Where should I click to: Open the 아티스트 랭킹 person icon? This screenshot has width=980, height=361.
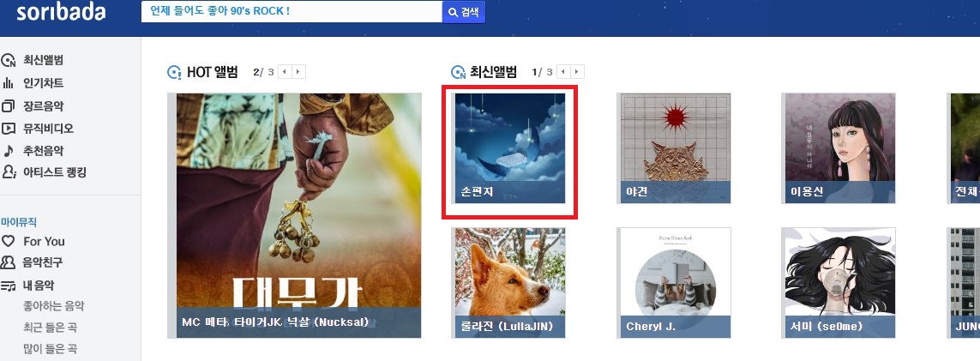pos(9,172)
